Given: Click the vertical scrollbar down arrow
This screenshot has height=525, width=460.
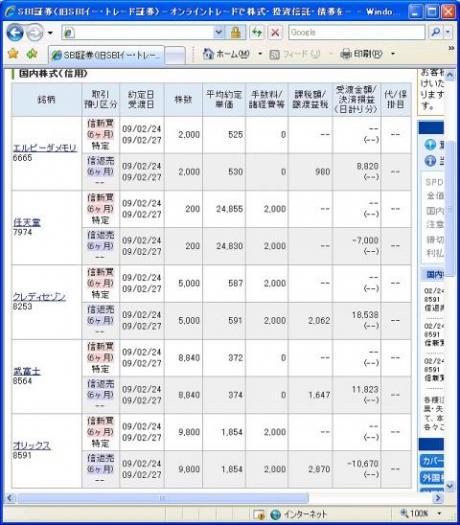Looking at the screenshot, I should tap(450, 485).
